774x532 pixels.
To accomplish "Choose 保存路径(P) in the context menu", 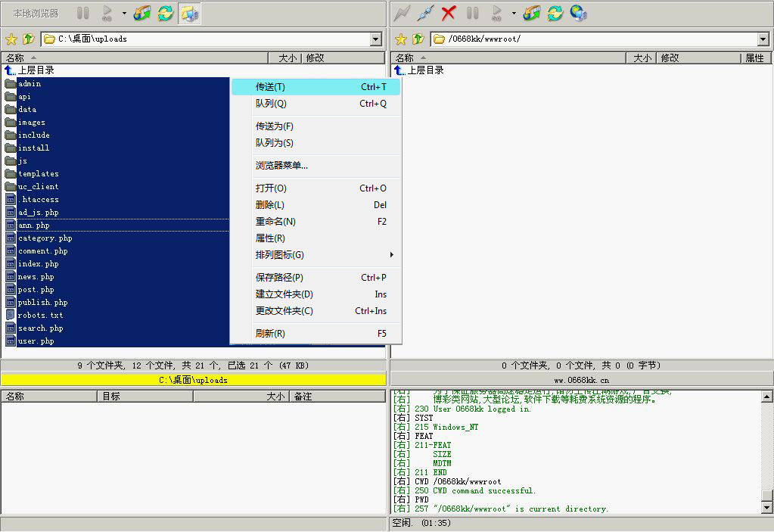I will click(316, 277).
